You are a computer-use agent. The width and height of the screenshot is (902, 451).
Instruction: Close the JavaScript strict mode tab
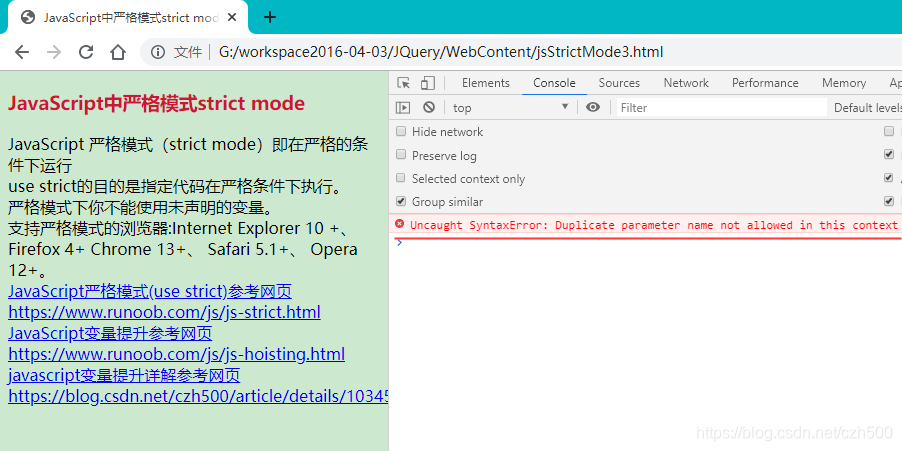coord(232,17)
